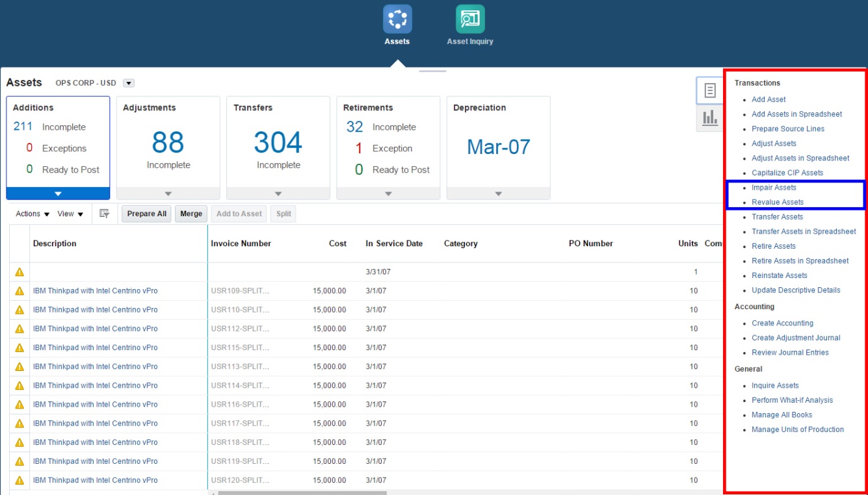Viewport: 868px width, 495px height.
Task: Open Transfer Assets in Spreadsheet link
Action: click(804, 232)
